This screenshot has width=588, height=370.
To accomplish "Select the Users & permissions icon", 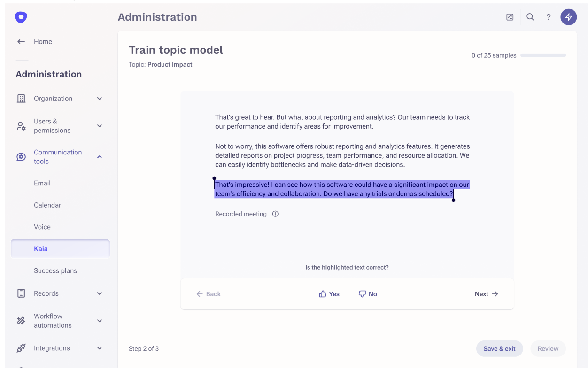I will pos(21,126).
